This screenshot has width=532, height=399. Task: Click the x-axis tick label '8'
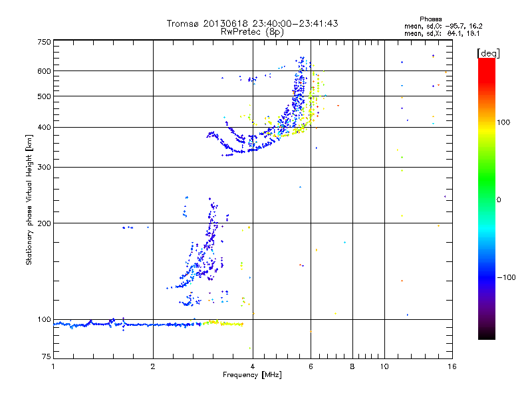[352, 366]
